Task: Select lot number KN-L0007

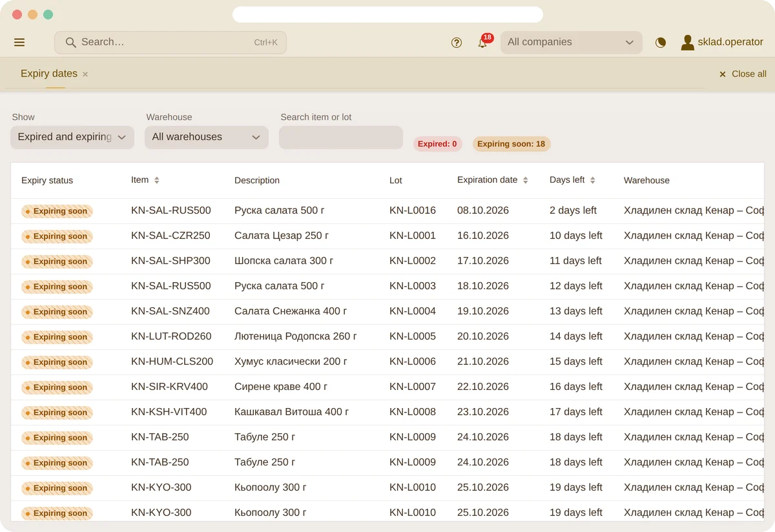Action: pos(413,387)
